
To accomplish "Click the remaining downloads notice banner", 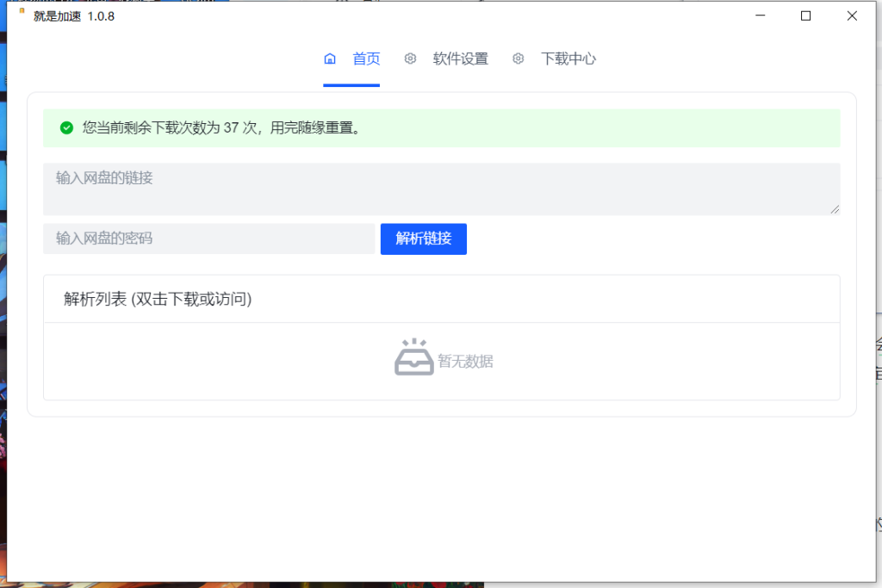I will pyautogui.click(x=442, y=128).
